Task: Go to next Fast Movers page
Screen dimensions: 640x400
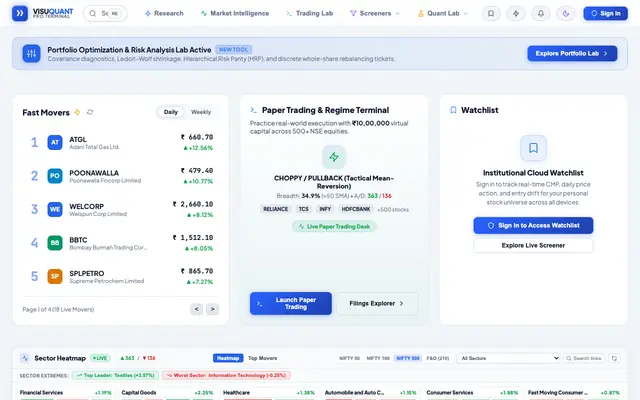Action: (x=212, y=309)
